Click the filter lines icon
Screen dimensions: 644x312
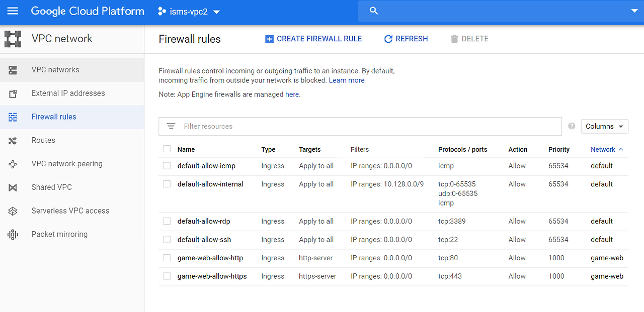click(x=171, y=126)
